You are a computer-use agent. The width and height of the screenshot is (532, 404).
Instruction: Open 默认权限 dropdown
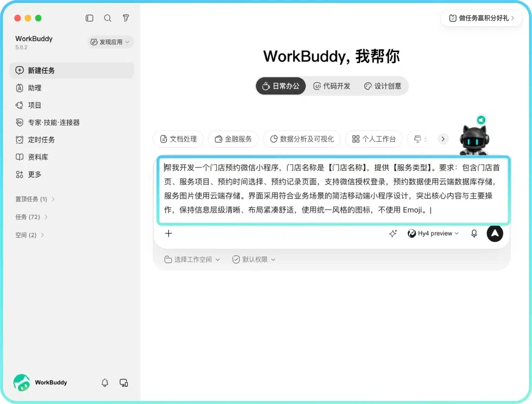[x=254, y=260]
